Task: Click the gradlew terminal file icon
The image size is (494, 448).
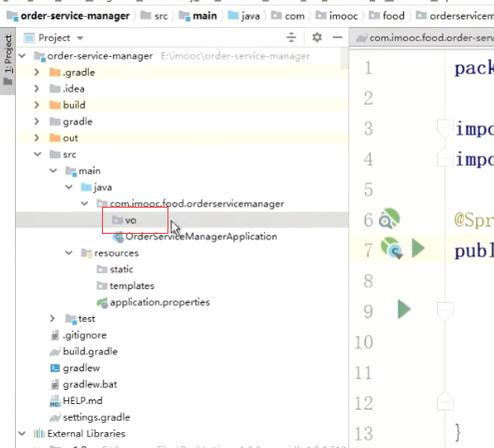Action: [55, 368]
